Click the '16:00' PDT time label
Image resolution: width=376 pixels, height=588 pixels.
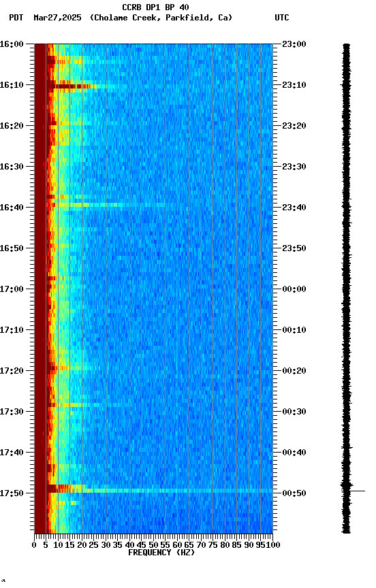(12, 44)
